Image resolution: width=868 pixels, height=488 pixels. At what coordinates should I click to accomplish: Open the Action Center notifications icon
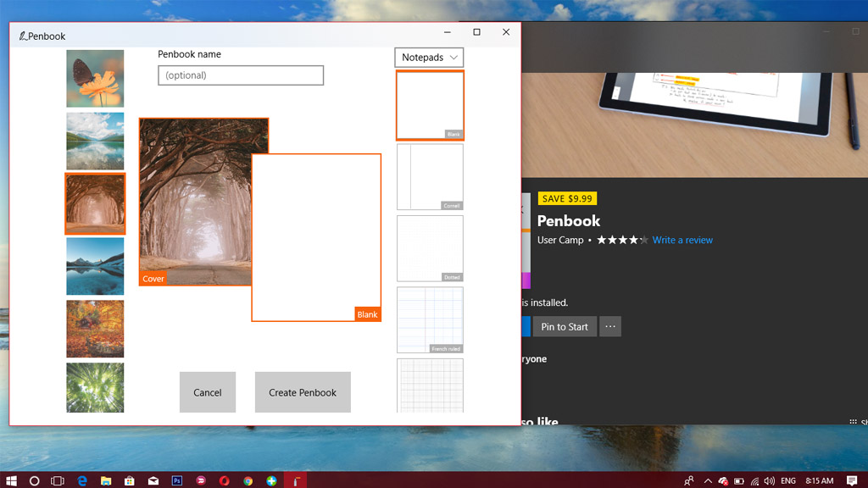click(x=852, y=481)
